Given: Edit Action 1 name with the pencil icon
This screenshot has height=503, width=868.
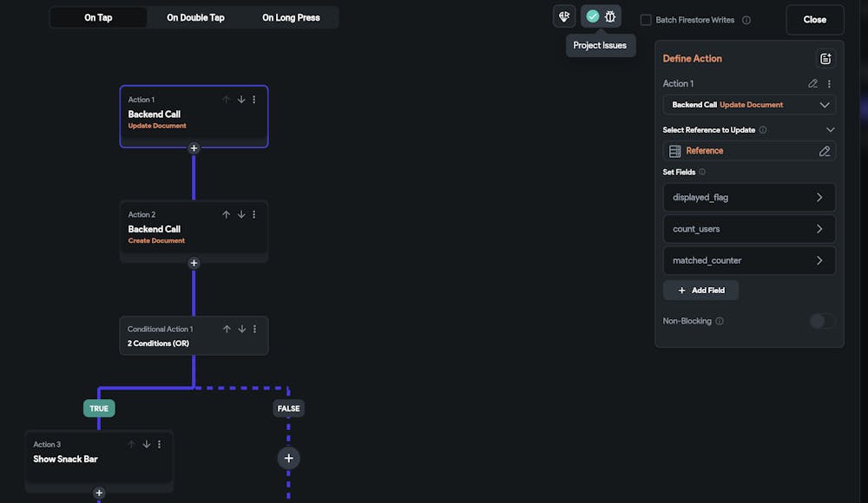Looking at the screenshot, I should [812, 83].
